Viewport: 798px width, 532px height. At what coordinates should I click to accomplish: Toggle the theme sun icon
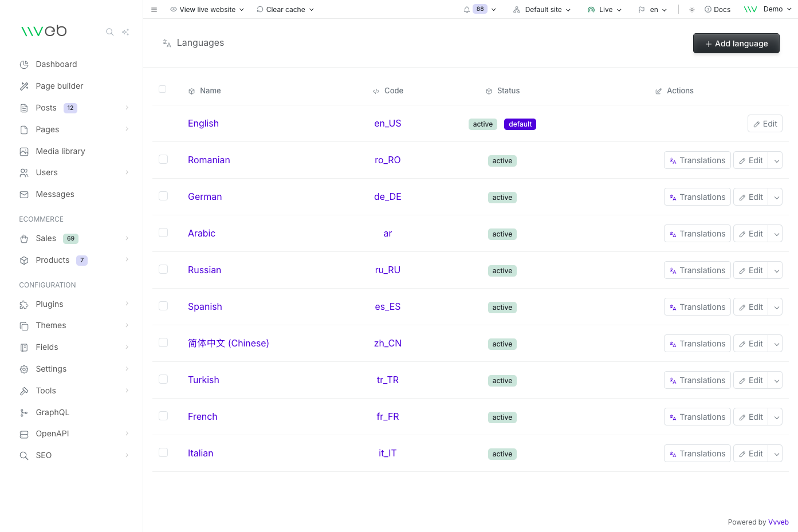[692, 10]
